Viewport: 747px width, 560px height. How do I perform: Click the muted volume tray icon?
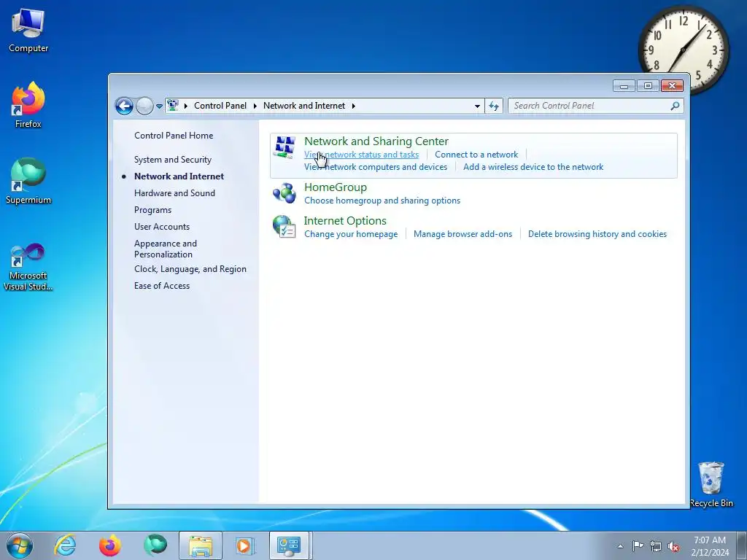coord(673,546)
